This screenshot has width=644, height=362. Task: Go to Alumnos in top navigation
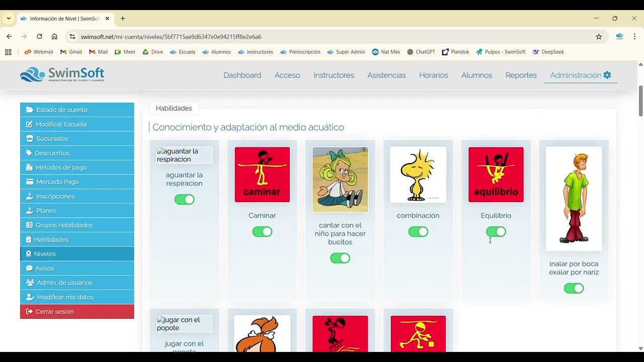[476, 75]
